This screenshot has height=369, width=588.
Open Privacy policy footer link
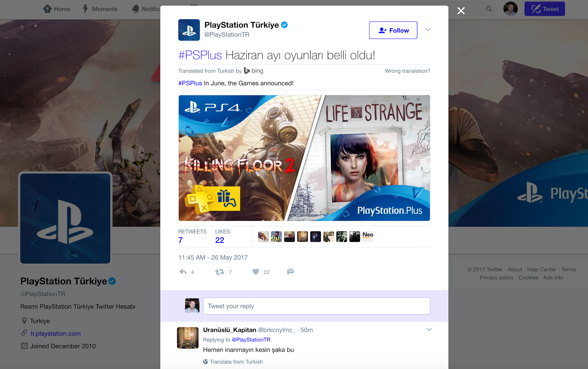497,278
